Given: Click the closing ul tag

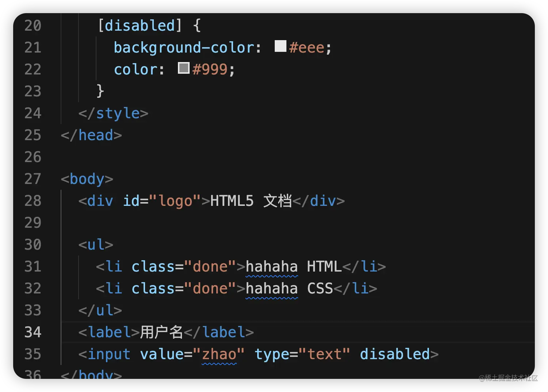Looking at the screenshot, I should [x=100, y=310].
